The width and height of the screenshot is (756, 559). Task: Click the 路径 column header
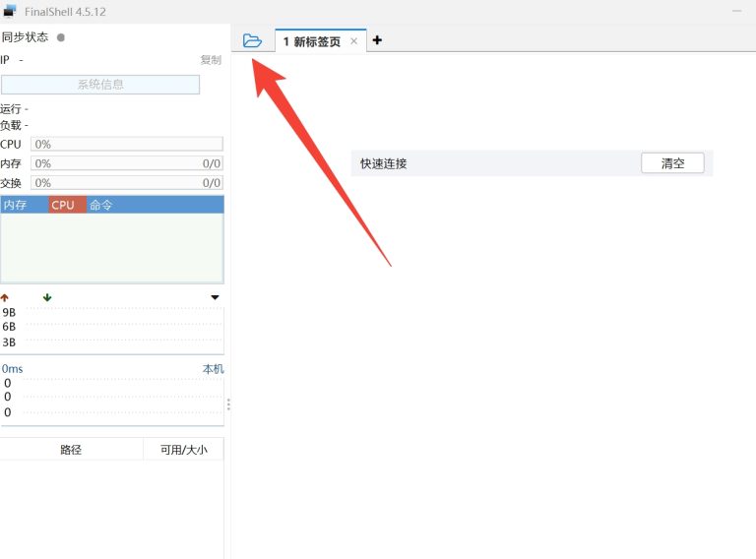click(71, 450)
